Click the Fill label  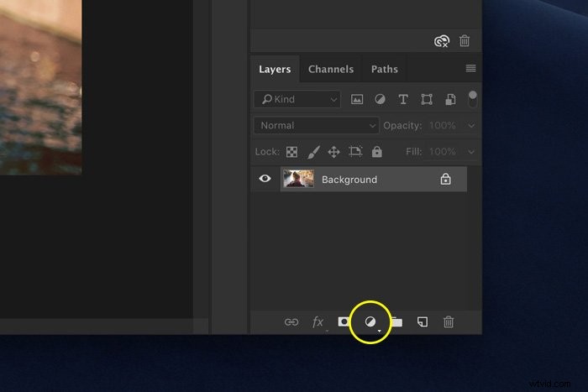click(413, 152)
